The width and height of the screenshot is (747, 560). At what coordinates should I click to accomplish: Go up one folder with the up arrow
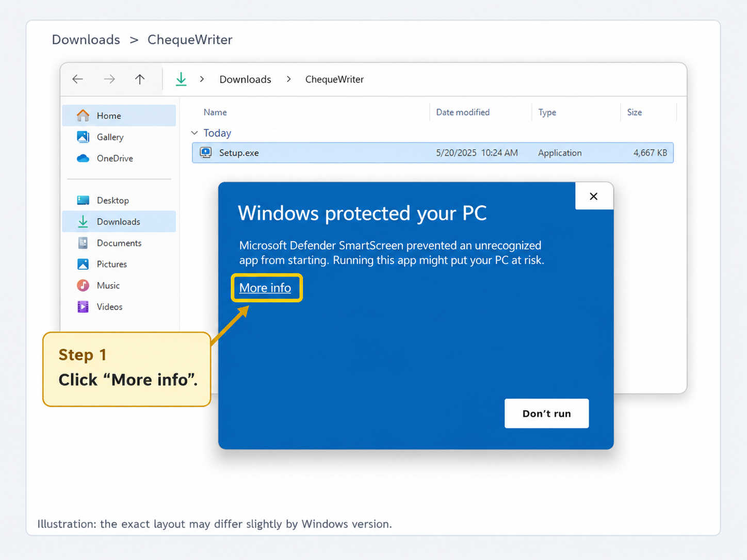[140, 79]
